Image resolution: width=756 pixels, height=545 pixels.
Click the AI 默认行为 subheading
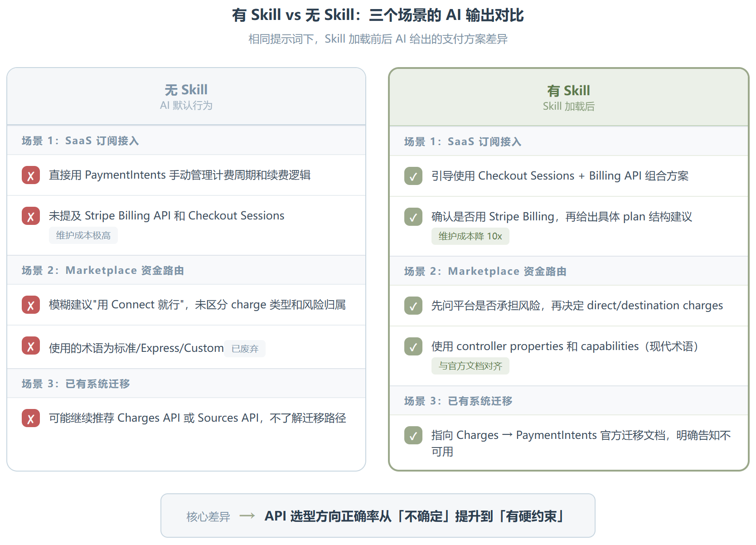click(x=186, y=106)
